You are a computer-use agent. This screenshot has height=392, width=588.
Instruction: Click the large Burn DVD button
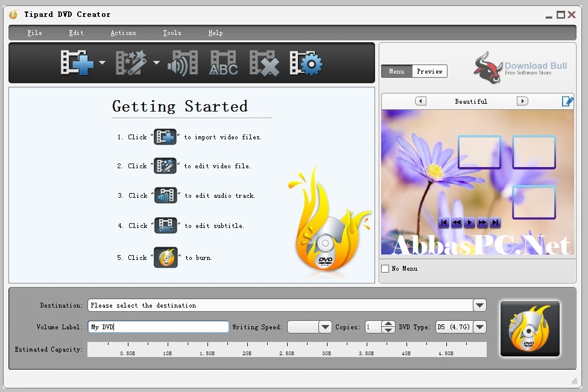(530, 329)
